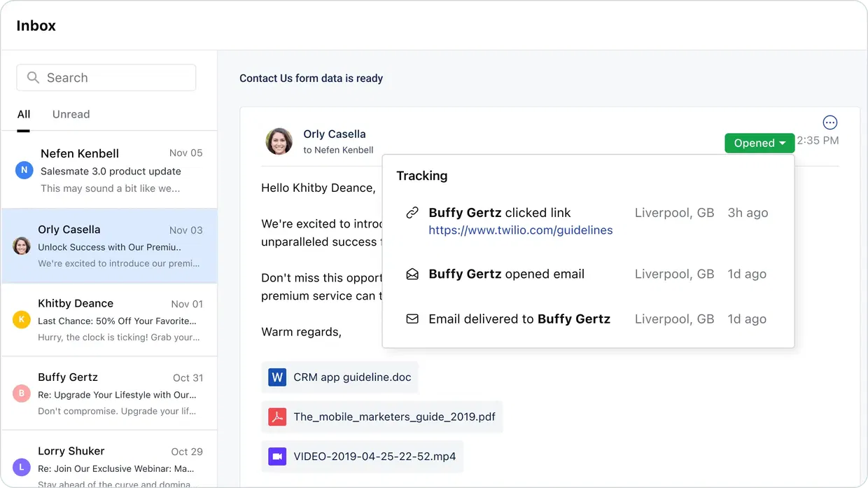Select the All messages tab

pos(23,114)
